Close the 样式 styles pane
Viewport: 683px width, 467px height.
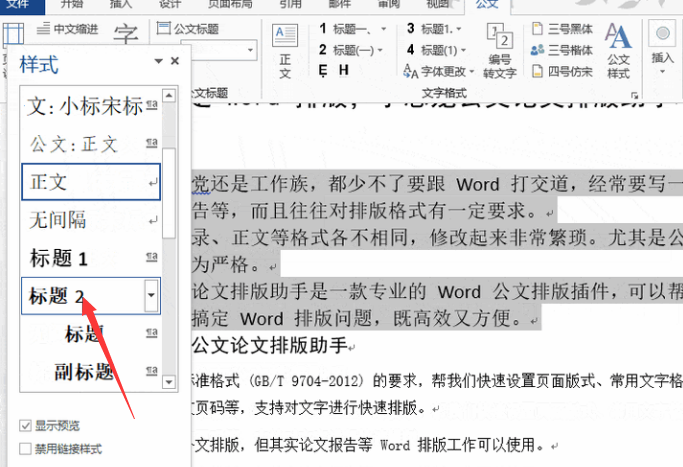click(x=175, y=62)
